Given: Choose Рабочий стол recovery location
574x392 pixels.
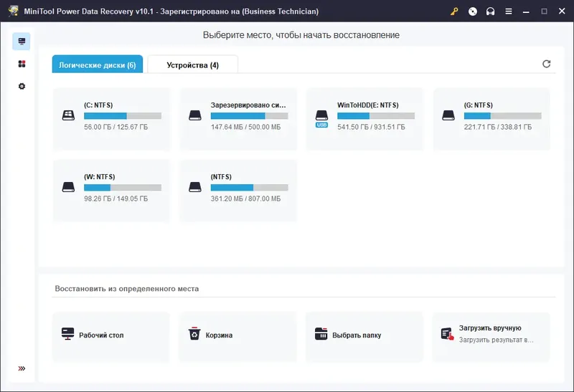Looking at the screenshot, I should (x=111, y=337).
